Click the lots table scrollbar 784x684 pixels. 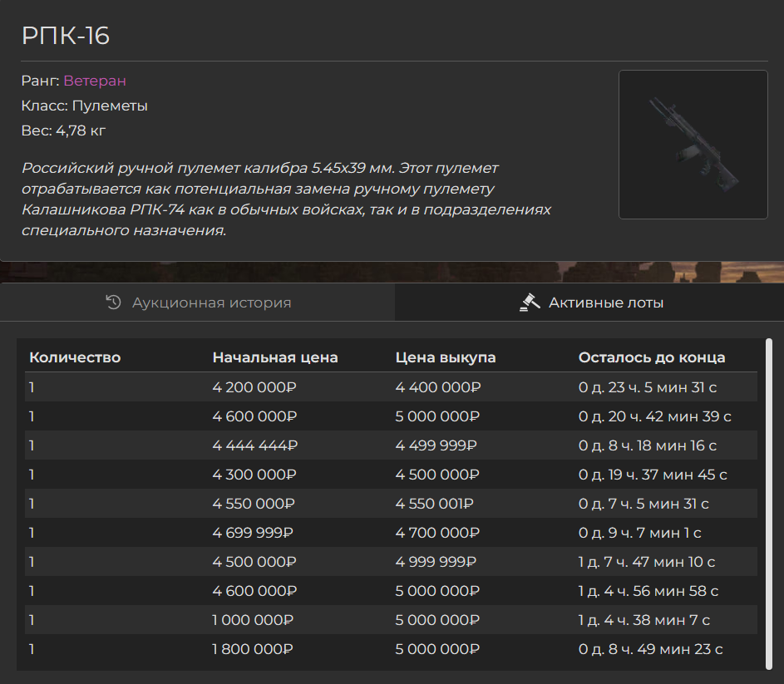(769, 504)
